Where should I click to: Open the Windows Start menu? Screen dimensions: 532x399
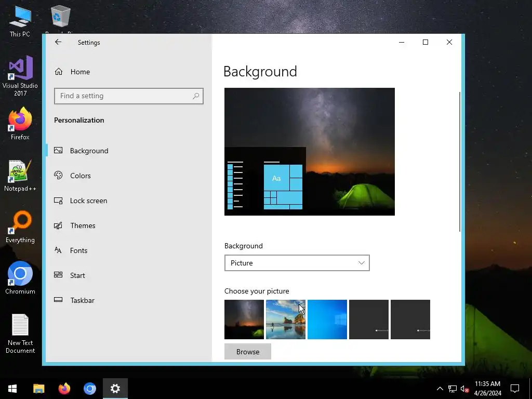pos(12,389)
